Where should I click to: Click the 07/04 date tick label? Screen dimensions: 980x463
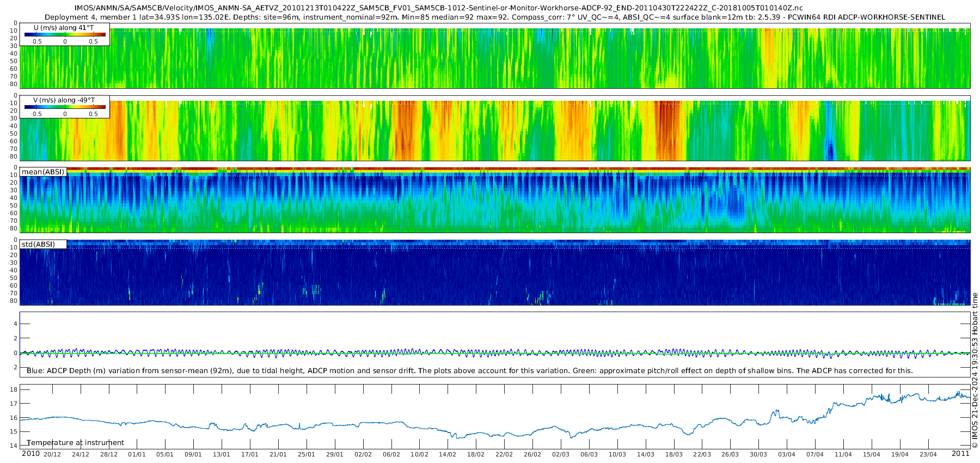pos(815,455)
